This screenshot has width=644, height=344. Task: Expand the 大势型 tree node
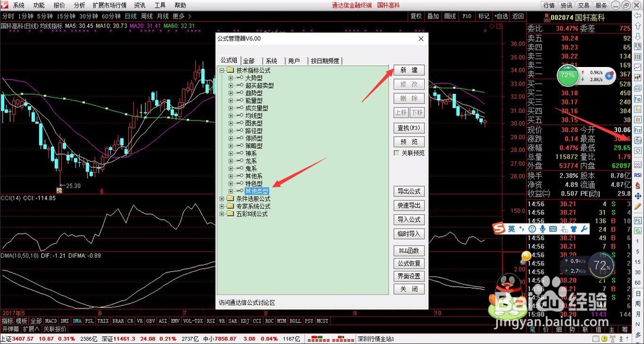click(x=231, y=78)
